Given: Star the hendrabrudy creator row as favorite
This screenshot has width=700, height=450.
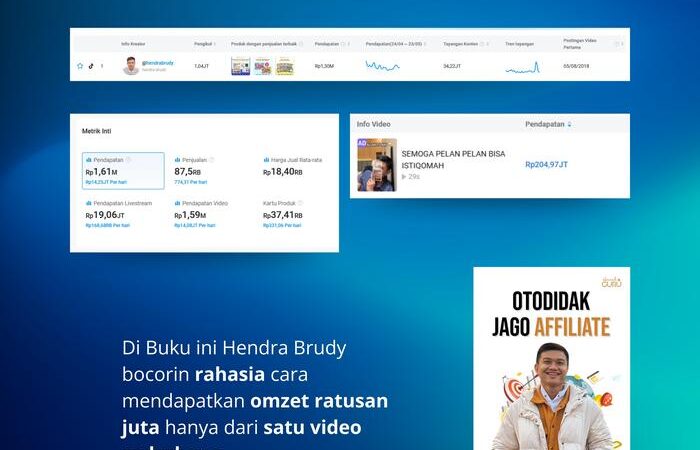Looking at the screenshot, I should [x=80, y=66].
